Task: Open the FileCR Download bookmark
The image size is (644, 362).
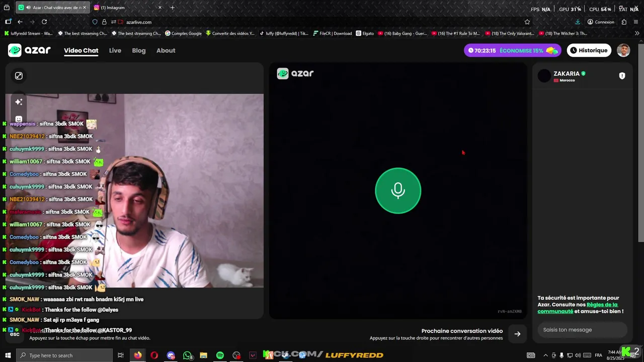Action: tap(332, 34)
